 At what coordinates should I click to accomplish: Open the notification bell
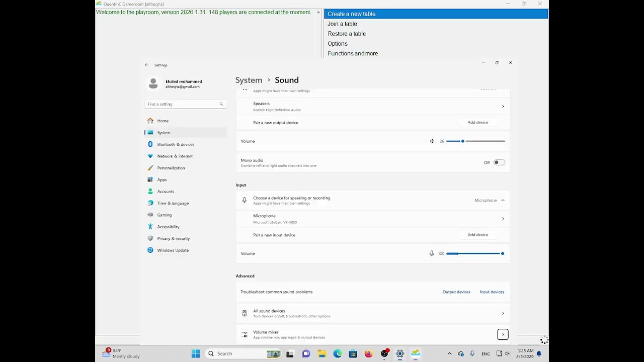tap(539, 353)
